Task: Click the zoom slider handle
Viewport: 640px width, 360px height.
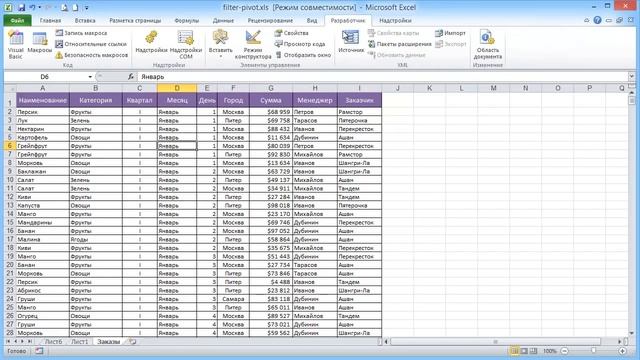Action: 593,351
